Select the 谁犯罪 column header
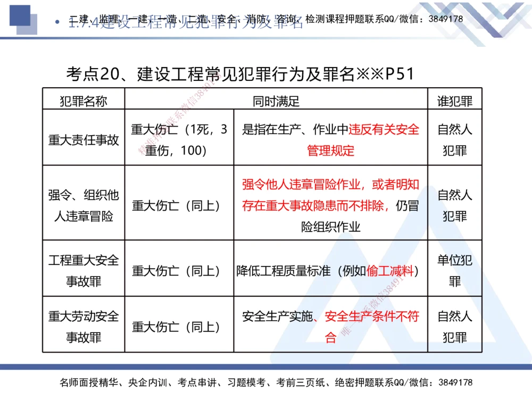 point(455,100)
